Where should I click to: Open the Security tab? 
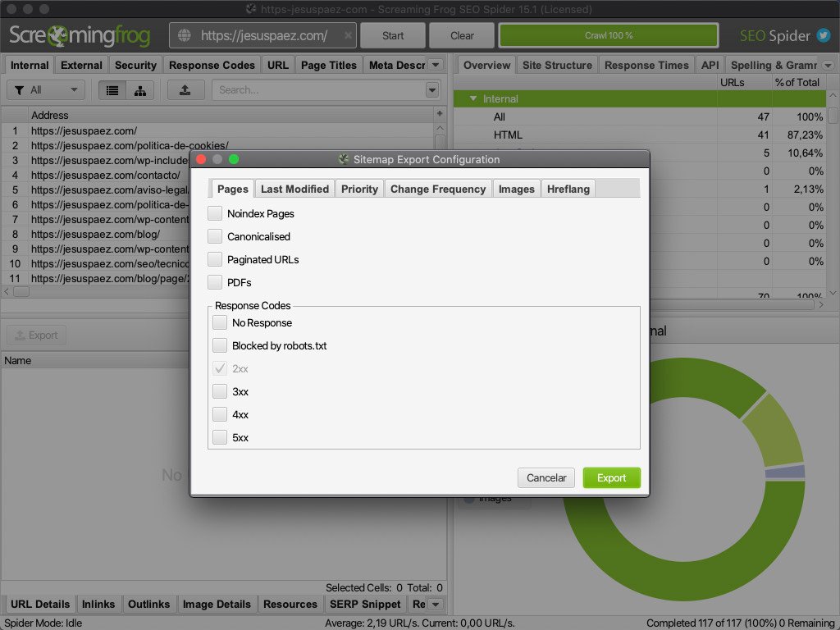click(x=135, y=65)
